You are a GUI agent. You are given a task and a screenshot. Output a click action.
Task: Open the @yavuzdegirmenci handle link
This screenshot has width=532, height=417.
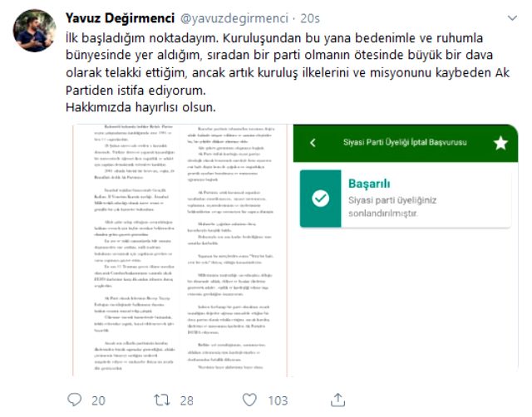point(234,18)
